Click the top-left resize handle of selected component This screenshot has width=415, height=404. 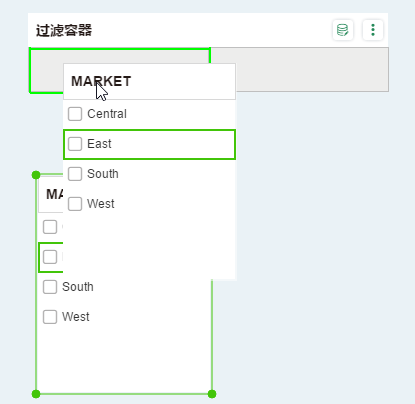(36, 175)
